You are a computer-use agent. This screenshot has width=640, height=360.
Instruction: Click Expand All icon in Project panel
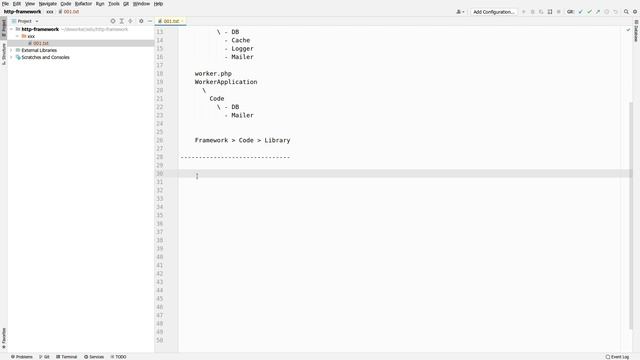click(x=122, y=21)
